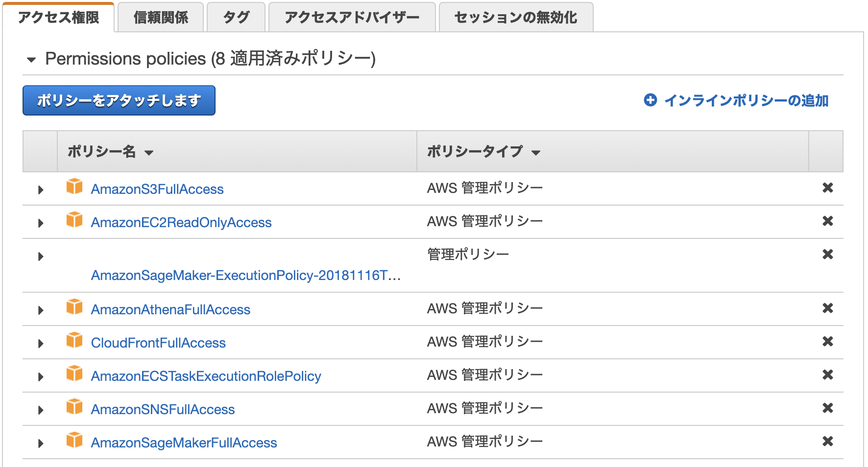Click the ポリシーをアタッチします button
This screenshot has height=467, width=868.
(119, 100)
